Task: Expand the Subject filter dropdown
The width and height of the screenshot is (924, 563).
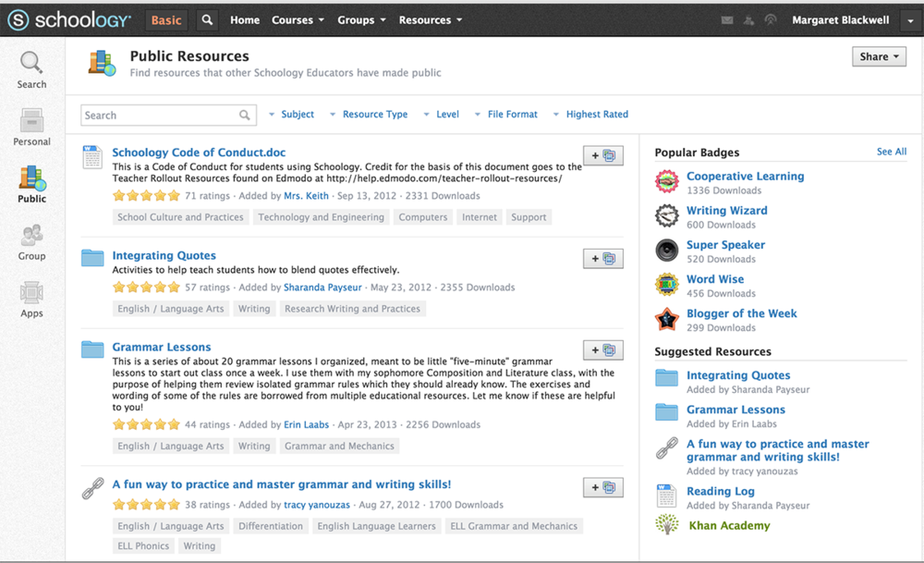Action: coord(292,115)
